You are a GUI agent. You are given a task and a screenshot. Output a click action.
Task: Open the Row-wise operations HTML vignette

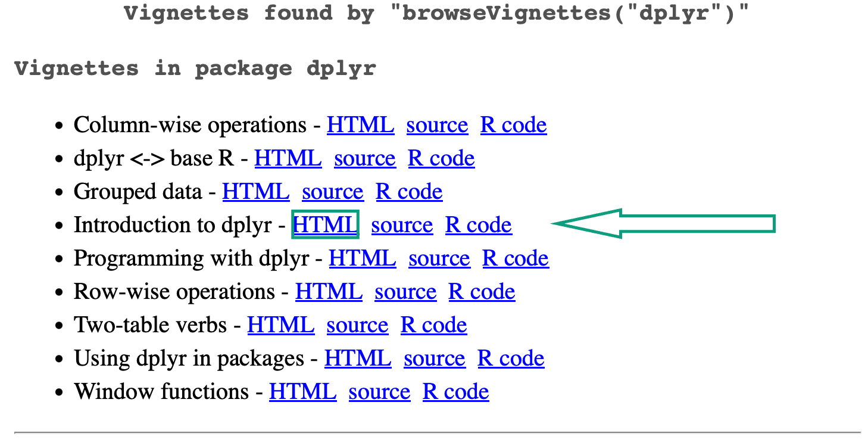(x=329, y=292)
